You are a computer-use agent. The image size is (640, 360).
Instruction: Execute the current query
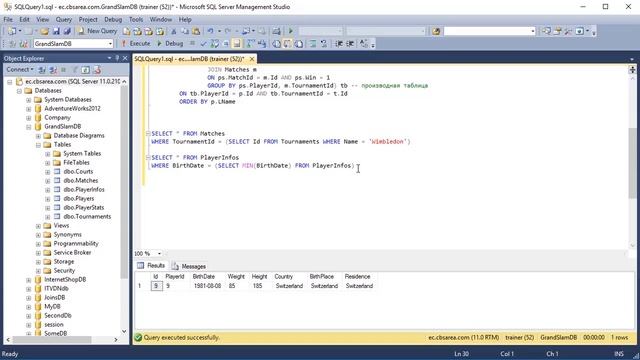click(x=136, y=43)
